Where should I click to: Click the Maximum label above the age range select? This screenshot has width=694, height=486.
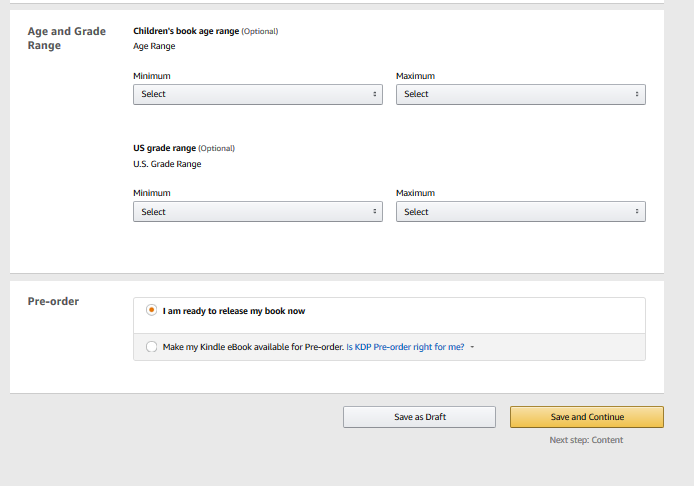tap(415, 76)
